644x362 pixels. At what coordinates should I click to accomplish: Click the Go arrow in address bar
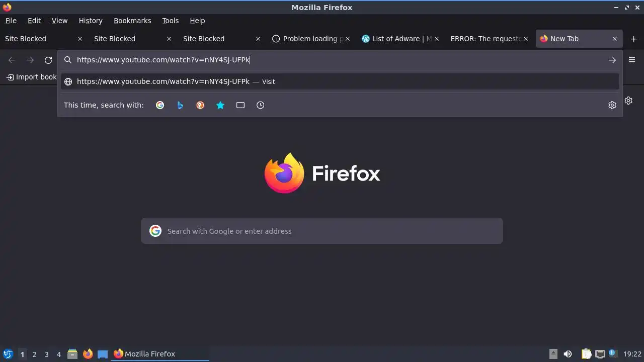coord(612,60)
